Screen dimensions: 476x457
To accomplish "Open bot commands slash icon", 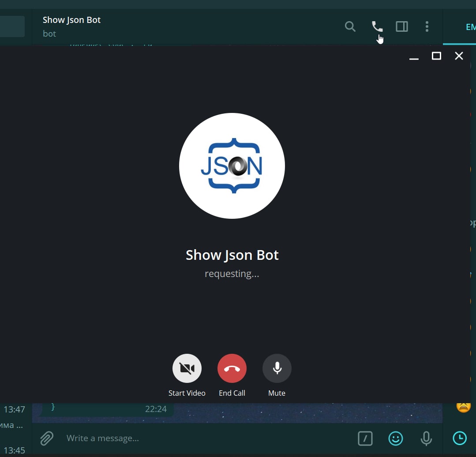I will 365,438.
